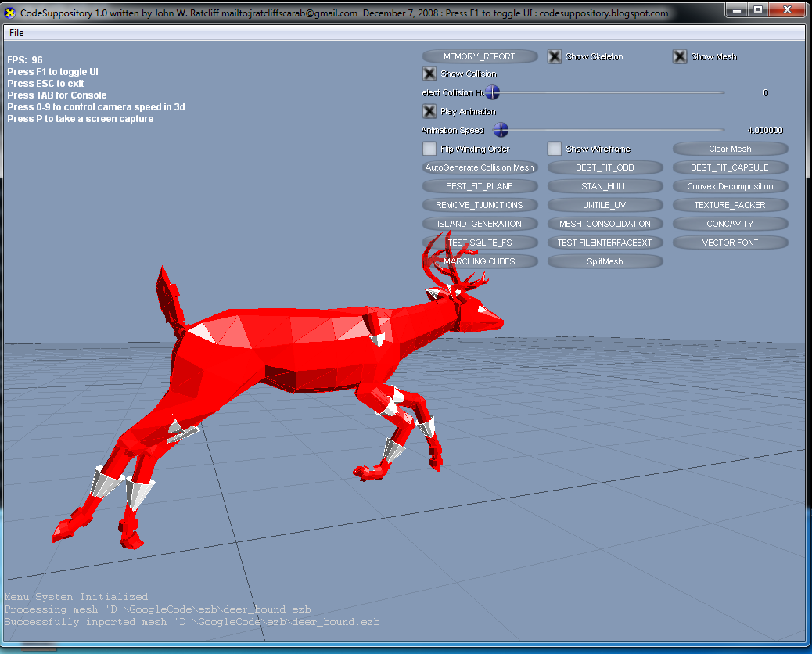
Task: Click the Animation Speed value 4.000000
Action: (x=765, y=131)
